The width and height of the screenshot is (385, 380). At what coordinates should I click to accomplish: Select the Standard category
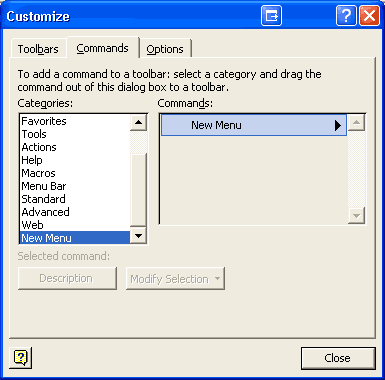[x=43, y=199]
